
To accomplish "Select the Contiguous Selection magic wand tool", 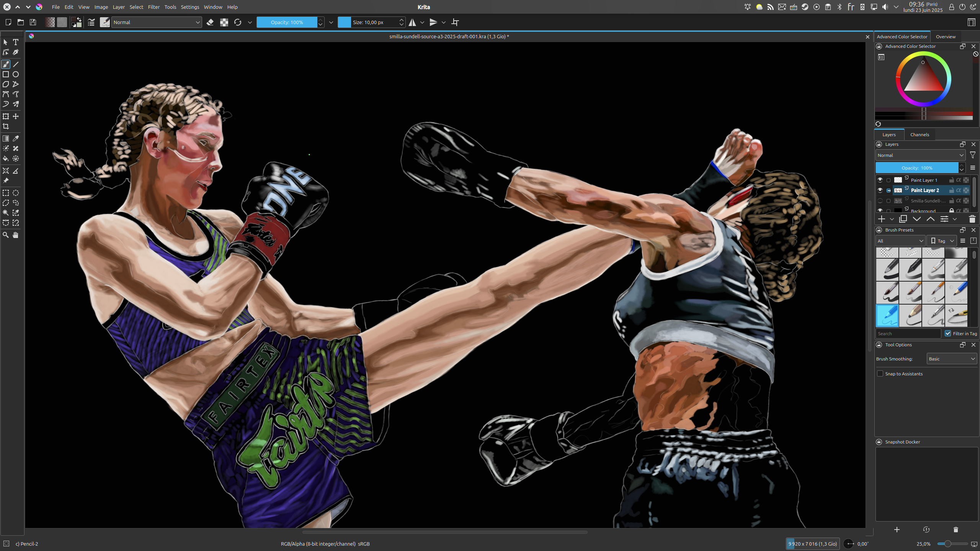I will point(6,213).
